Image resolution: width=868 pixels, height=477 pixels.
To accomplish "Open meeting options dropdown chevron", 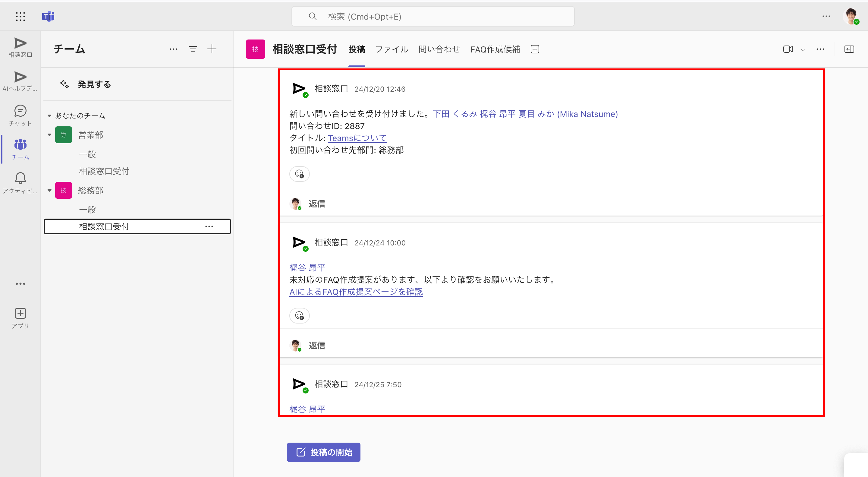I will [803, 49].
